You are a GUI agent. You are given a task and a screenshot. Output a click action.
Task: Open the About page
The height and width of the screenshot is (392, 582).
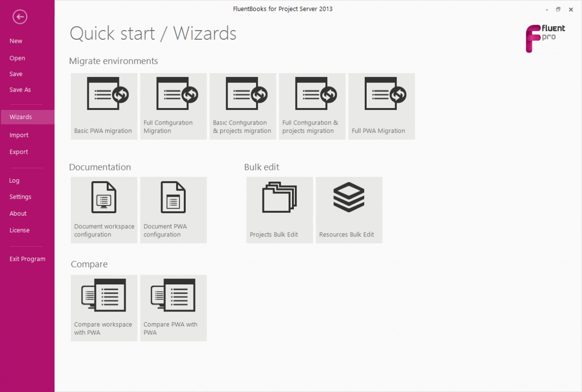(x=18, y=213)
